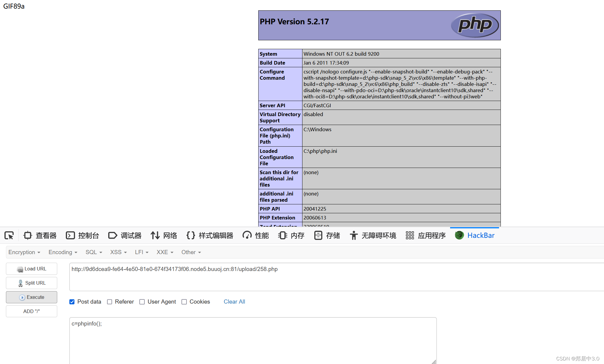Expand the Encoding dropdown menu
Viewport: 604px width, 364px height.
[63, 252]
